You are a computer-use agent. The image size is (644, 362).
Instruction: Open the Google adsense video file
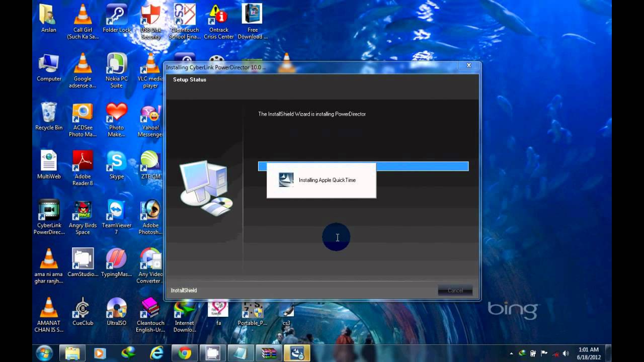pyautogui.click(x=83, y=70)
